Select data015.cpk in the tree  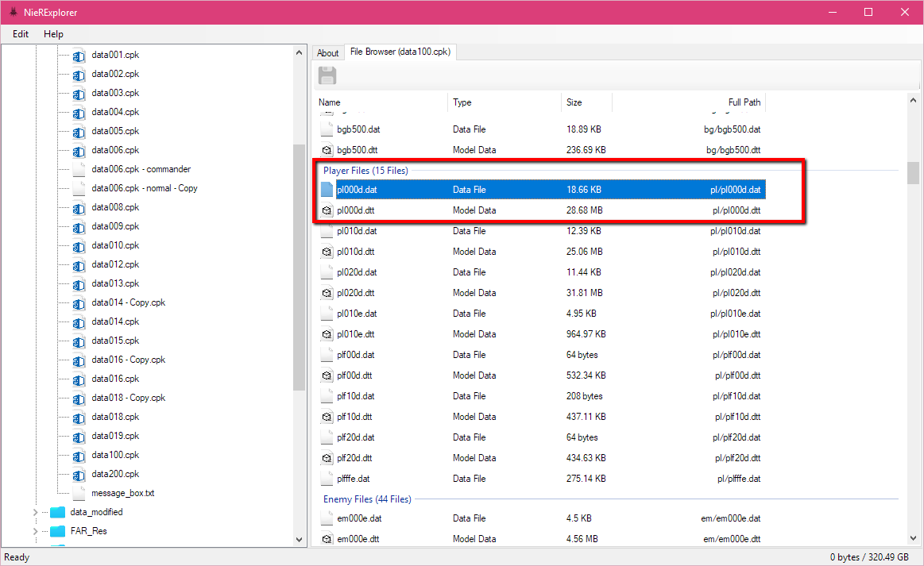pyautogui.click(x=115, y=341)
